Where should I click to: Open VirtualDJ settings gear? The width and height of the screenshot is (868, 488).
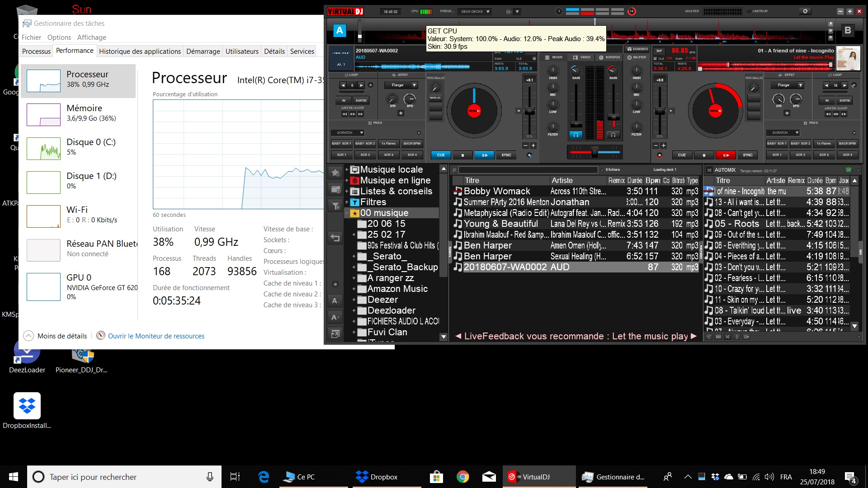click(805, 11)
